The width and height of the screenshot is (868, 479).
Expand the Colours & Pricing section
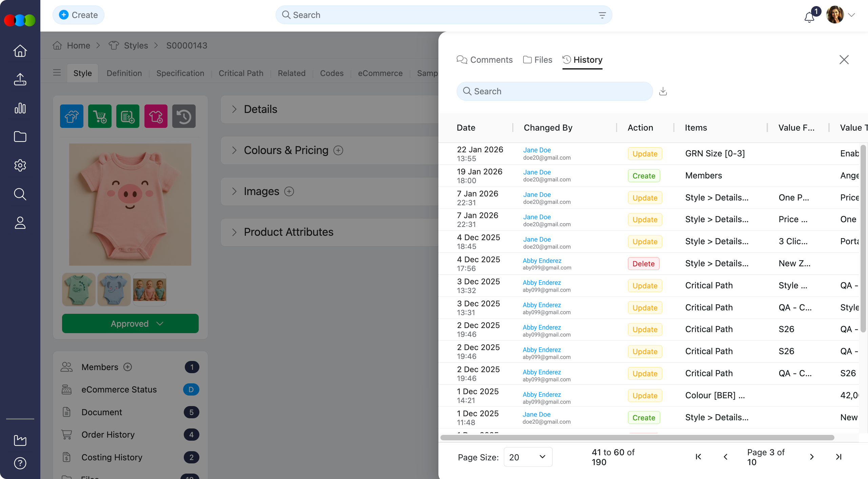click(234, 150)
